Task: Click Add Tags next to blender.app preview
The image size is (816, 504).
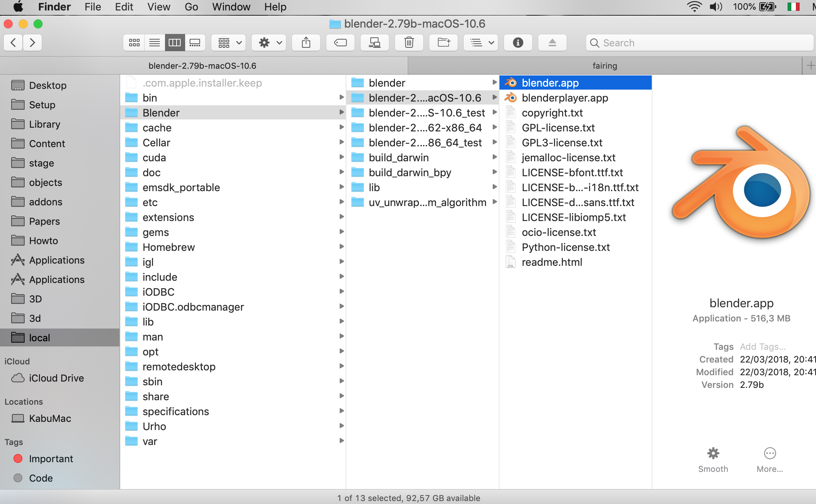Action: pos(763,346)
